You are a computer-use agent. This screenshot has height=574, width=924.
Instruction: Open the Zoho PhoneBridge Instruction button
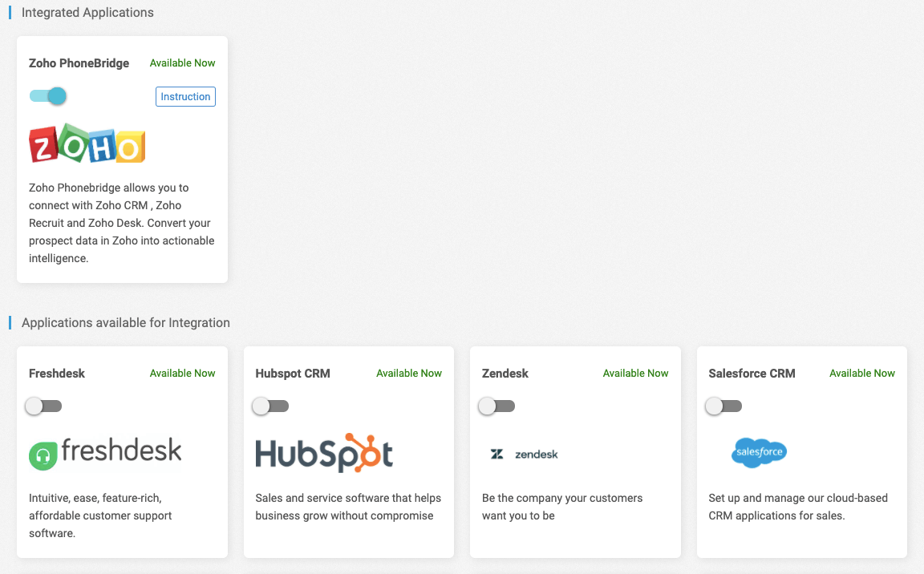point(185,96)
